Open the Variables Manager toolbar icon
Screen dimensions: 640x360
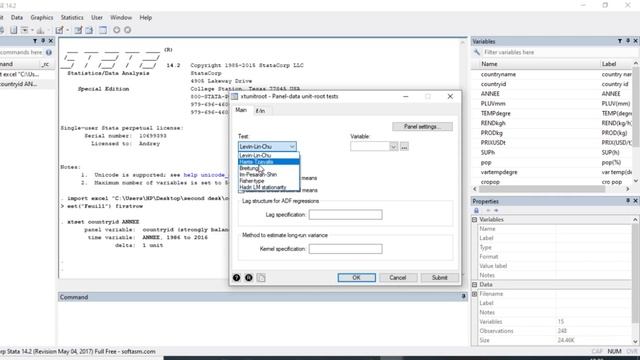[x=103, y=30]
